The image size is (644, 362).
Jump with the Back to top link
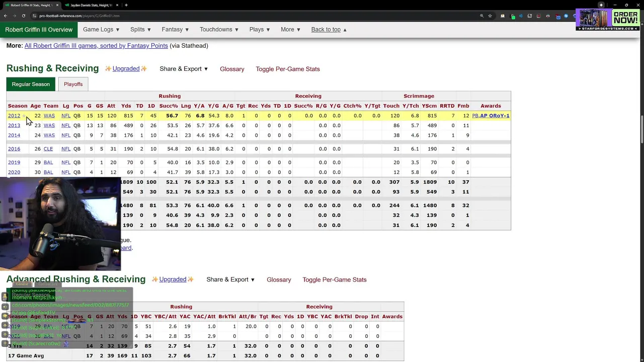pyautogui.click(x=329, y=29)
